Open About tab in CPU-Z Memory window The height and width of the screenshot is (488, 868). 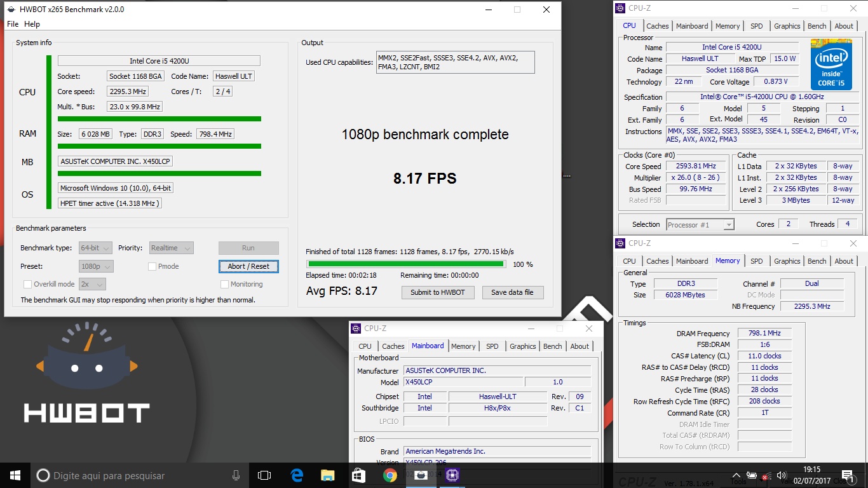[x=844, y=261]
